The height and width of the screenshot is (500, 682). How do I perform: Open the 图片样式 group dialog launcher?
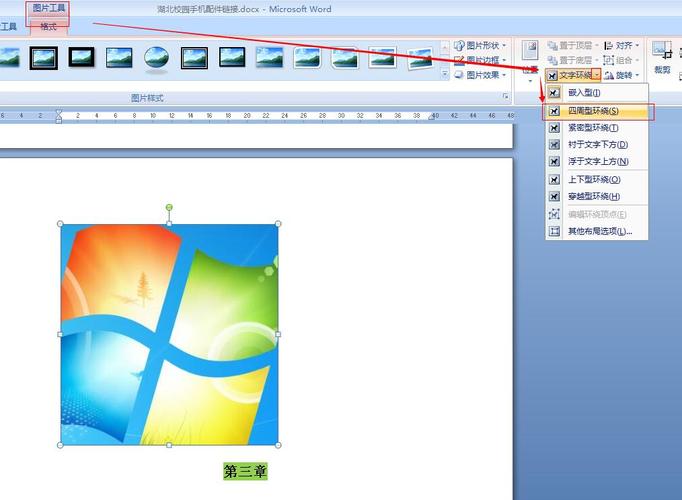(x=505, y=97)
